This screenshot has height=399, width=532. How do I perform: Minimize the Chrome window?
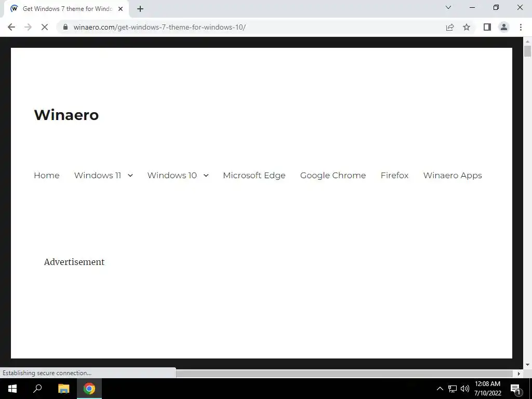[x=472, y=7]
